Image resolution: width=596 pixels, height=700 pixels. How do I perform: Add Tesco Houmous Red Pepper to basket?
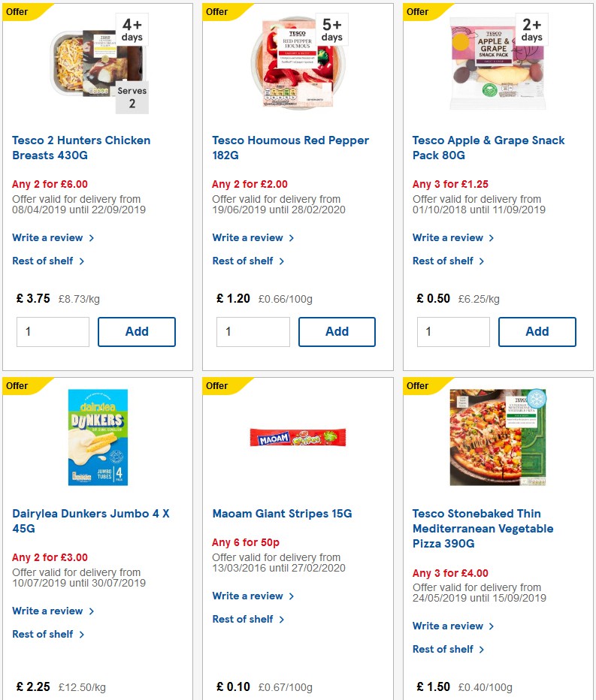point(337,331)
